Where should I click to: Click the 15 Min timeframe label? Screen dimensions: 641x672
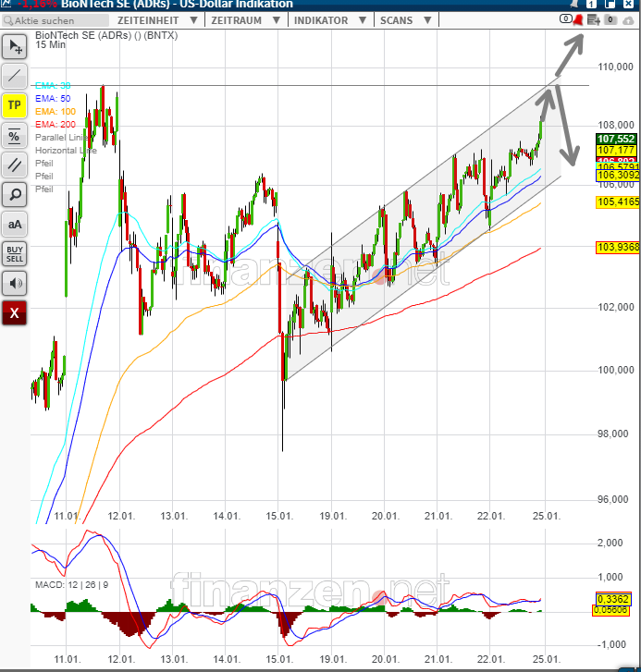pos(50,44)
